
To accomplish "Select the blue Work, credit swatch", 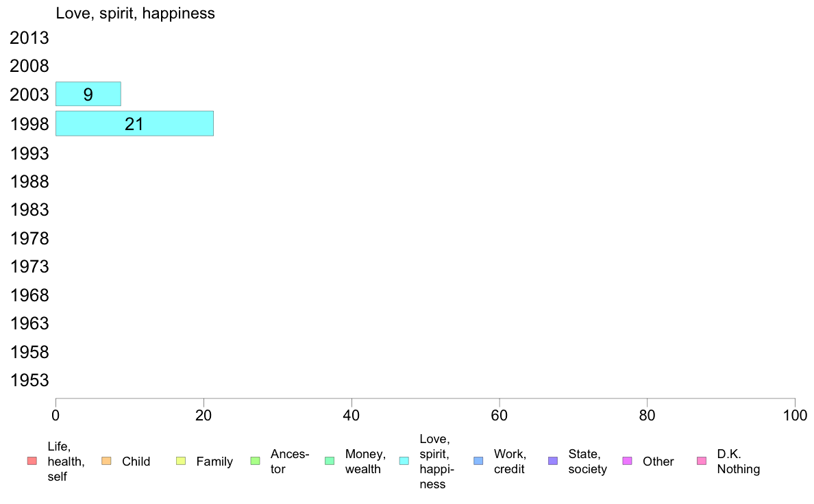I will pos(479,461).
